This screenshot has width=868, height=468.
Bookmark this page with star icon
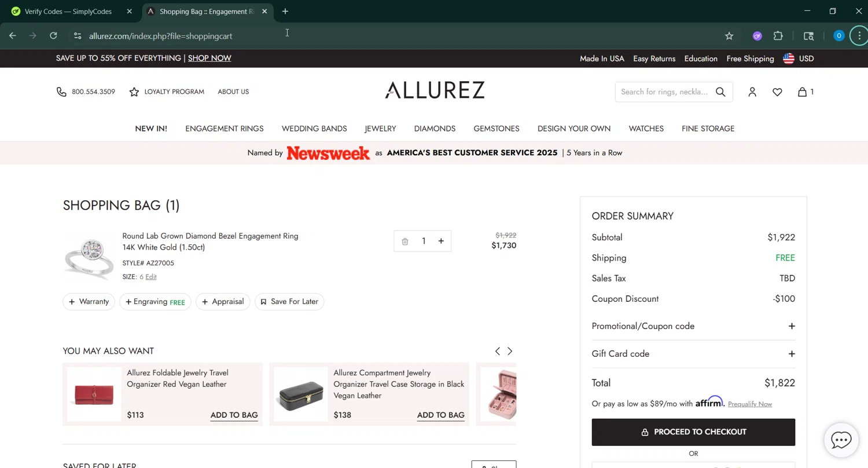tap(729, 36)
